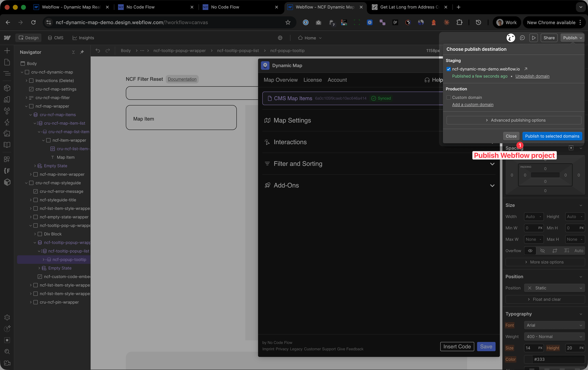Screen dimensions: 588x370
Task: Switch to the CMS tab
Action: click(x=56, y=38)
